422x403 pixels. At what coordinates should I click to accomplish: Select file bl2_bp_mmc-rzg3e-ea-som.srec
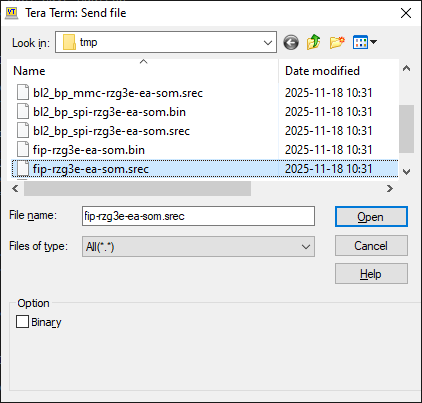pos(118,93)
